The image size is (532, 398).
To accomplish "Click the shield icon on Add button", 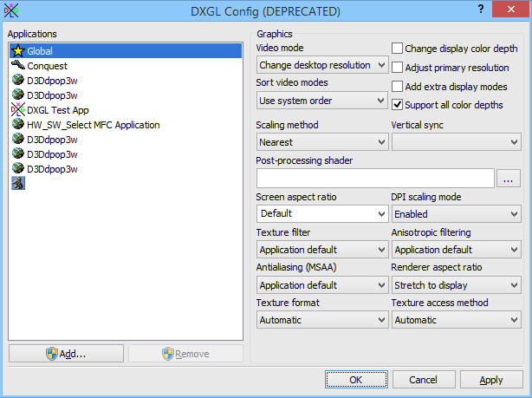I will tap(52, 354).
